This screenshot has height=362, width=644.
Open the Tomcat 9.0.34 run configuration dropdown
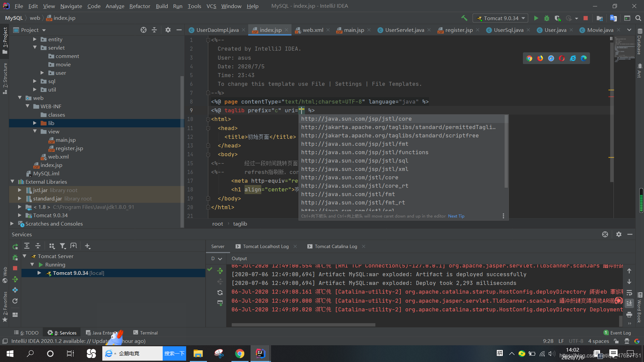pyautogui.click(x=500, y=18)
